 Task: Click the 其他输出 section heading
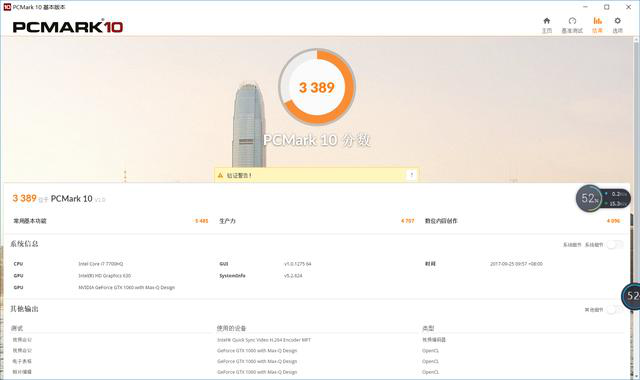coord(24,309)
